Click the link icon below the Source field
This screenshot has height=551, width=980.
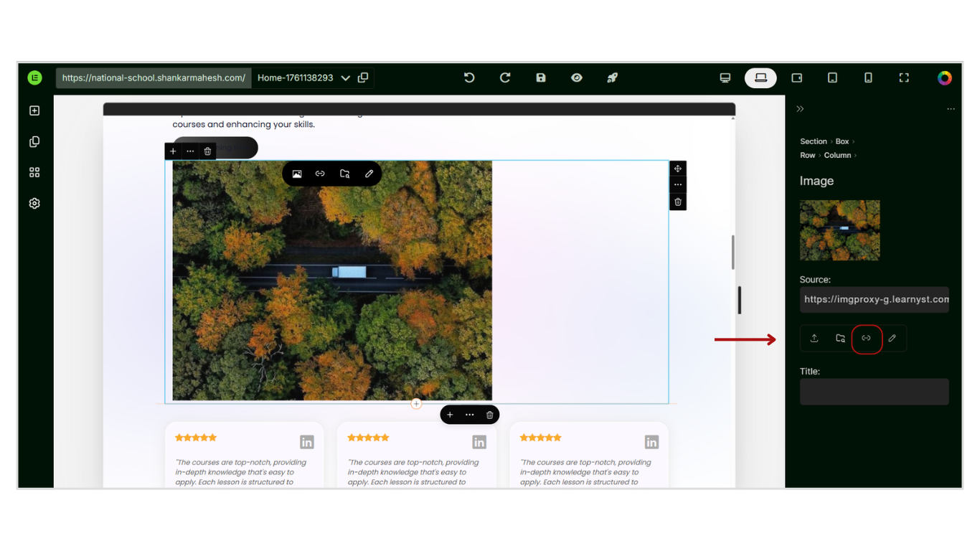coord(866,338)
